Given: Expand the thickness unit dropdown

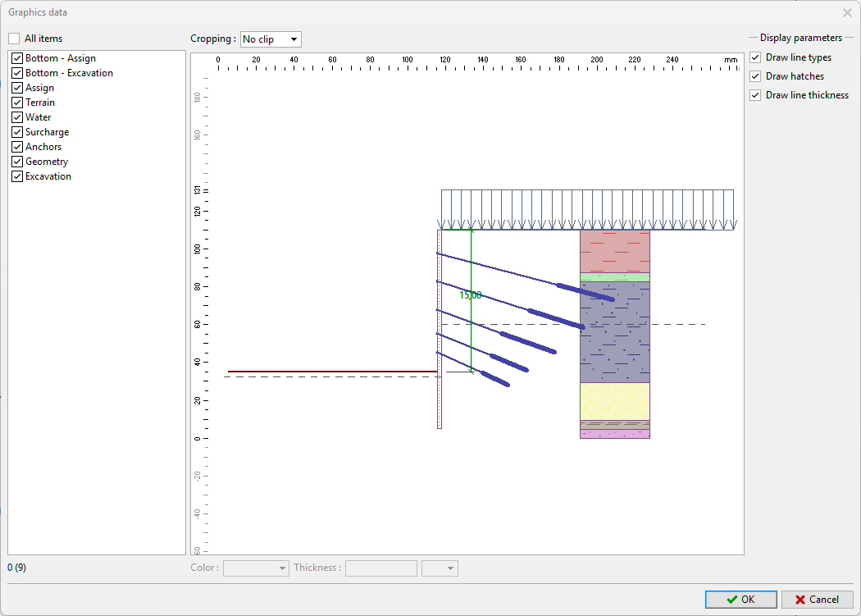Looking at the screenshot, I should (x=440, y=568).
